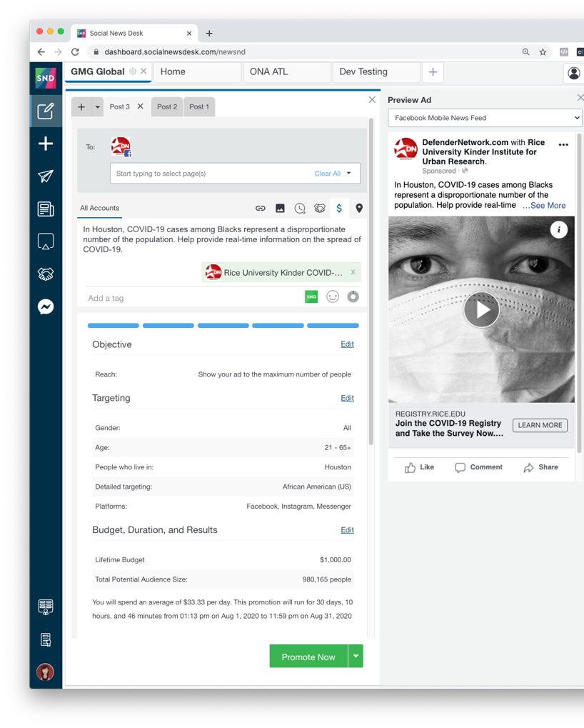The image size is (584, 728).
Task: Click the info icon on the ad image
Action: pyautogui.click(x=559, y=230)
